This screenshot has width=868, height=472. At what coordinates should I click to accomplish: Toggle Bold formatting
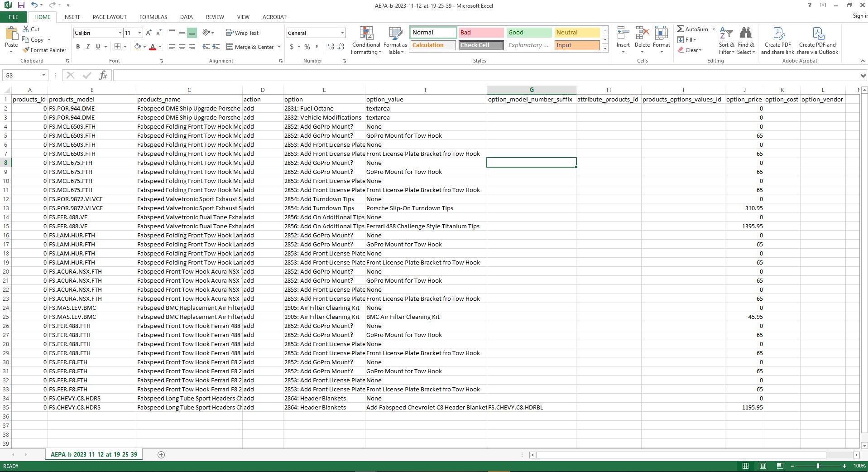coord(78,47)
